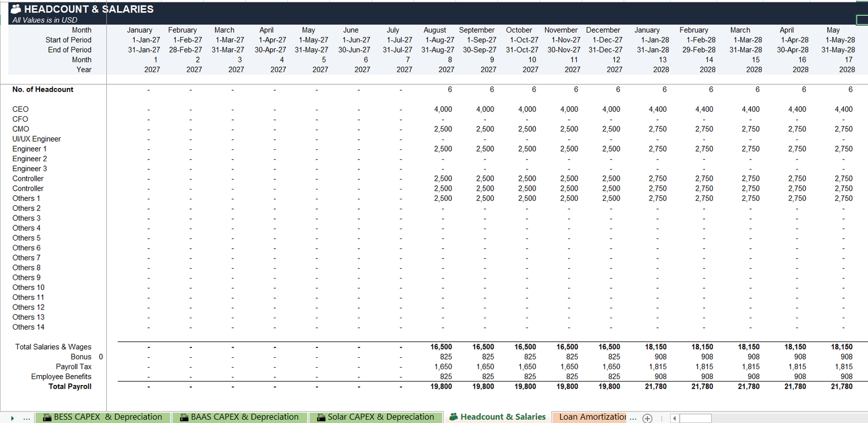
Task: Click Total Salaries 18,150 for May 2028
Action: coord(841,347)
